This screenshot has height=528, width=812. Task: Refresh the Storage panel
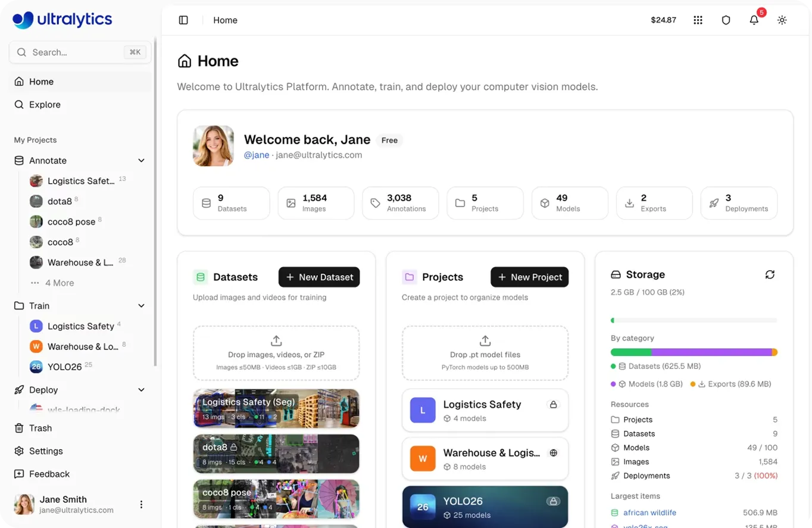[x=770, y=274]
